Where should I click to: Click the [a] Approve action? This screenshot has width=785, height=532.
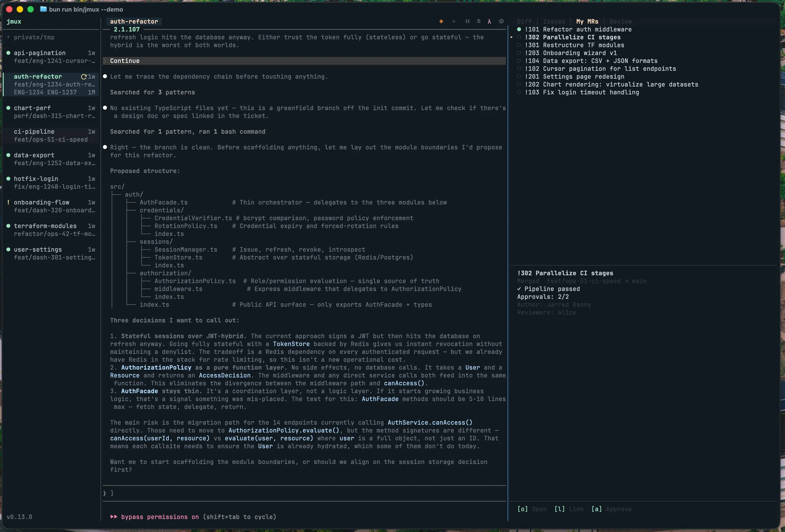click(x=611, y=509)
